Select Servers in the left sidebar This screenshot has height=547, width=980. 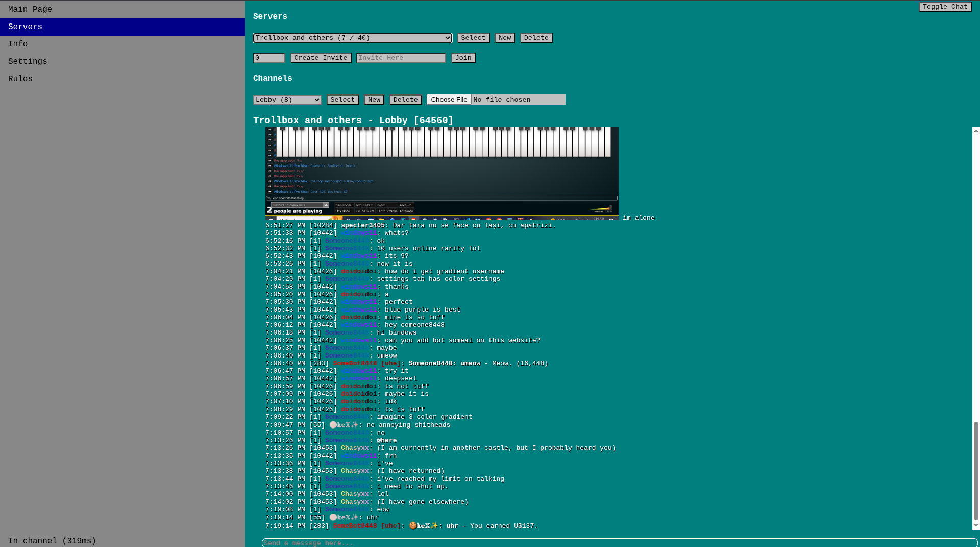click(24, 27)
